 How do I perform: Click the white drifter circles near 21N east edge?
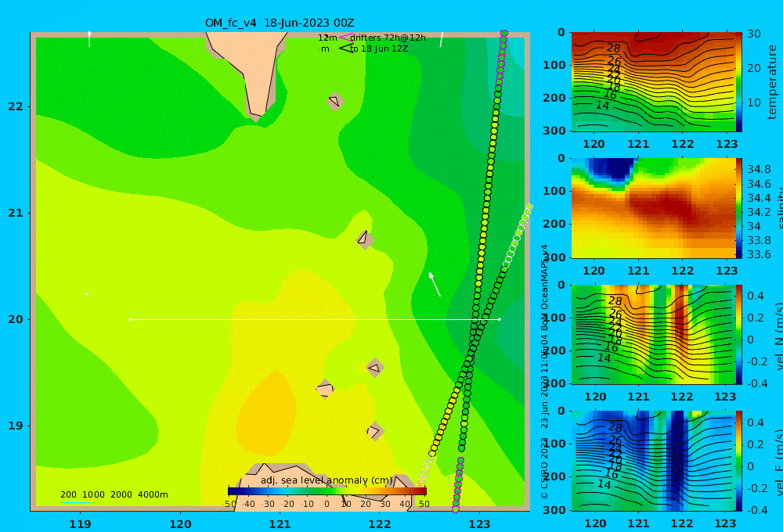pos(518,235)
